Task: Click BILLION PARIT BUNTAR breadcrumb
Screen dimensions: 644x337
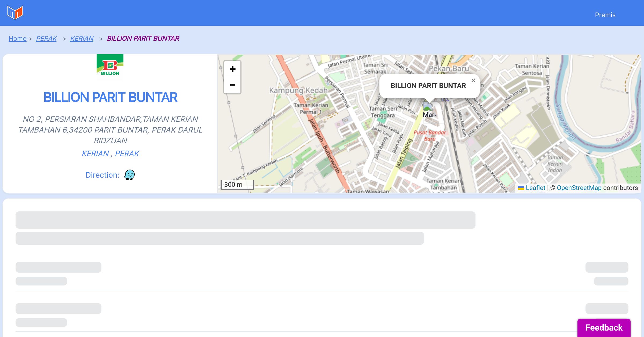Action: coord(143,39)
